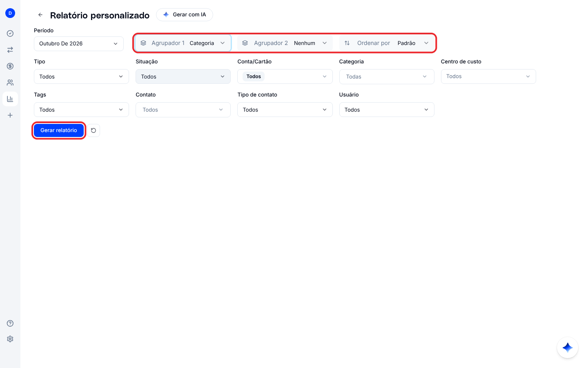Viewport: 588px width, 368px height.
Task: Open the Situação dropdown
Action: [x=183, y=76]
